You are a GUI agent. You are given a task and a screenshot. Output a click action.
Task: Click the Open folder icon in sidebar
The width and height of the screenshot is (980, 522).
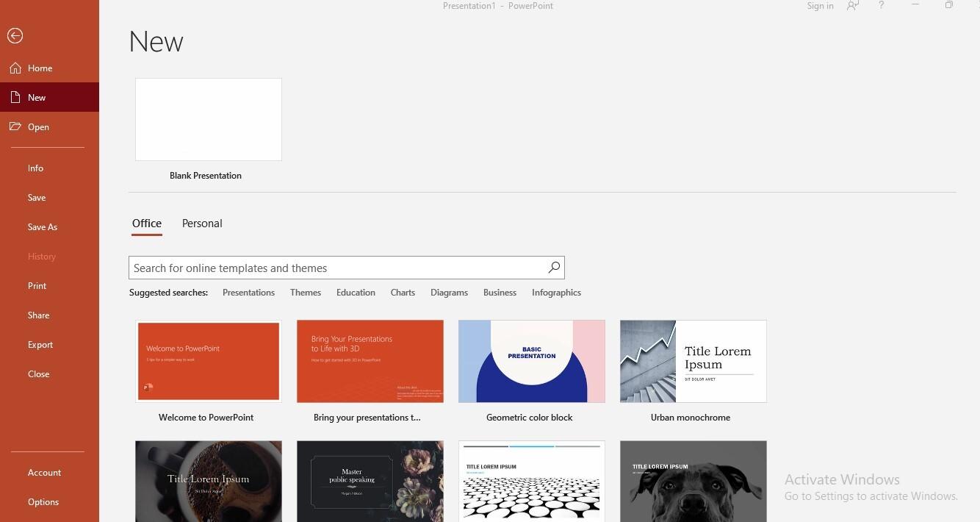point(15,127)
